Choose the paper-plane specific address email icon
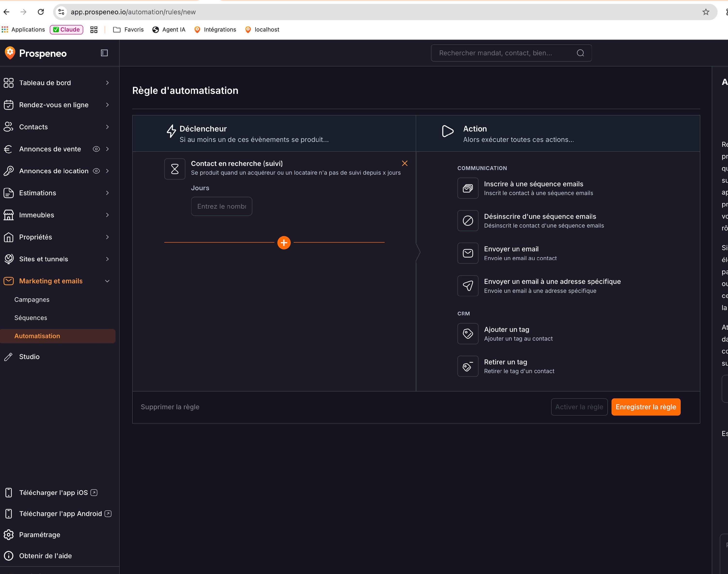The width and height of the screenshot is (728, 574). point(468,286)
